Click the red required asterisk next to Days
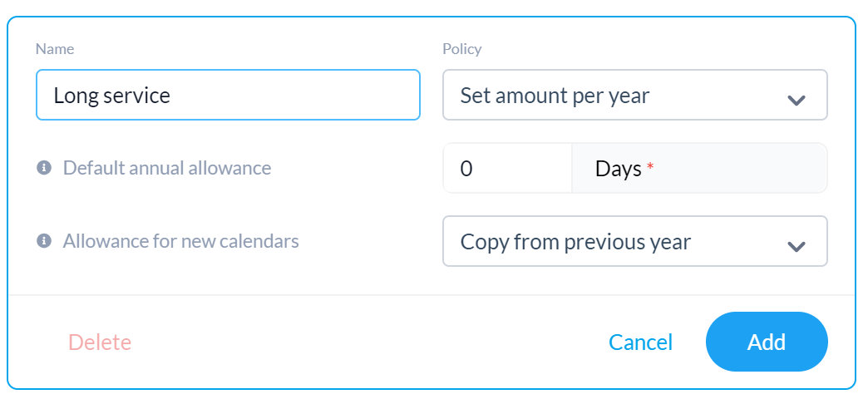Image resolution: width=868 pixels, height=404 pixels. (x=650, y=168)
